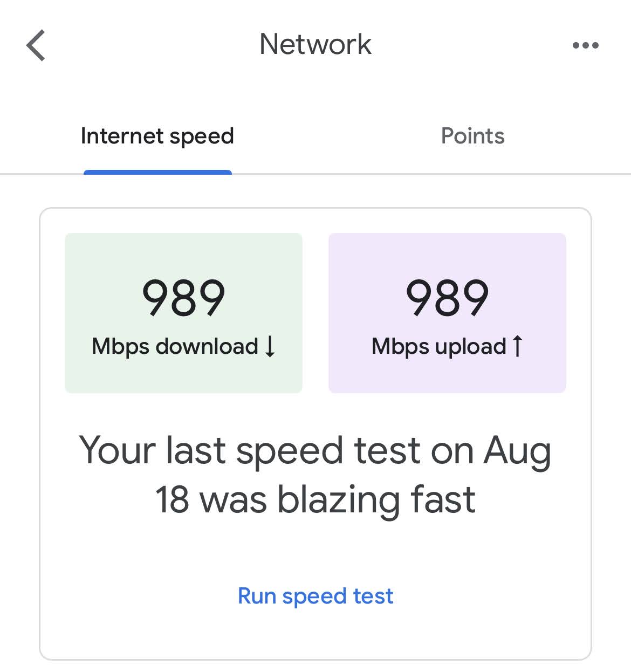The height and width of the screenshot is (672, 631).
Task: Click the blue underline below Internet speed
Action: click(x=157, y=172)
